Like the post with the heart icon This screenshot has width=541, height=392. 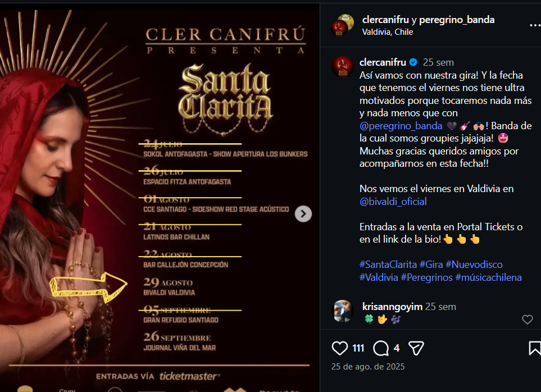pyautogui.click(x=339, y=348)
